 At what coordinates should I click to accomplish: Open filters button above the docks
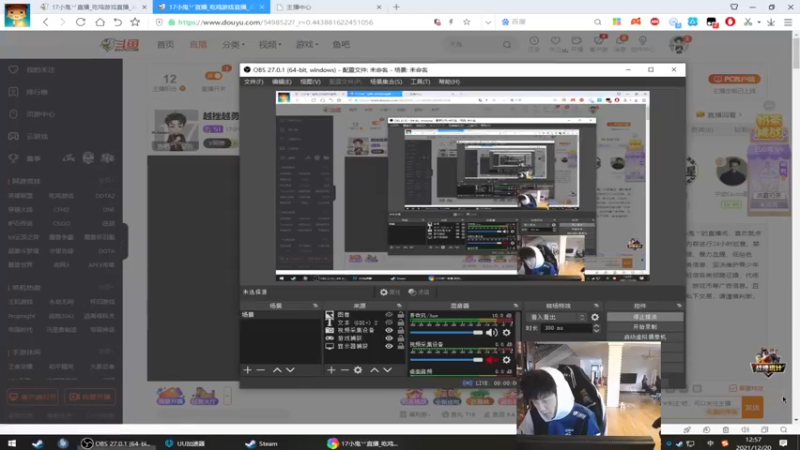(x=419, y=292)
